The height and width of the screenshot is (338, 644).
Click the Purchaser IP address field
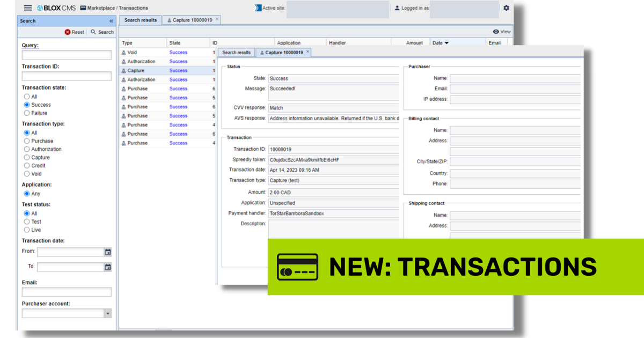click(515, 99)
